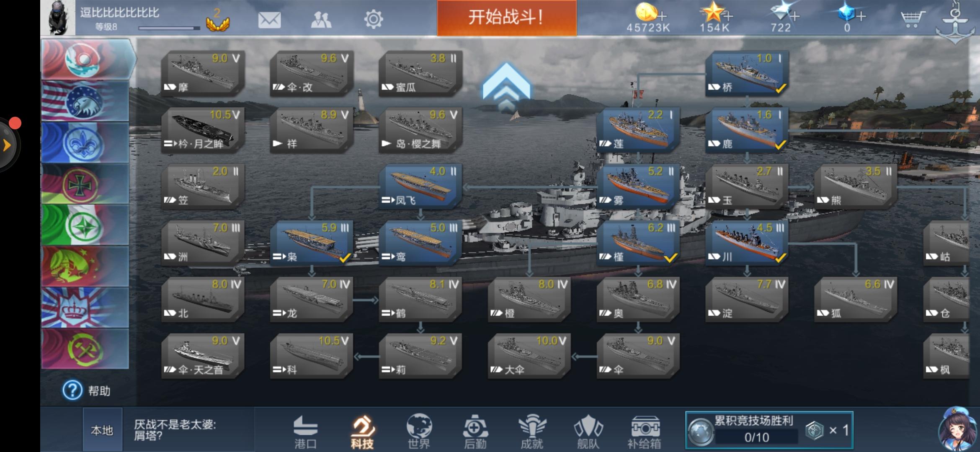
Task: Open the mail envelope icon
Action: [269, 19]
